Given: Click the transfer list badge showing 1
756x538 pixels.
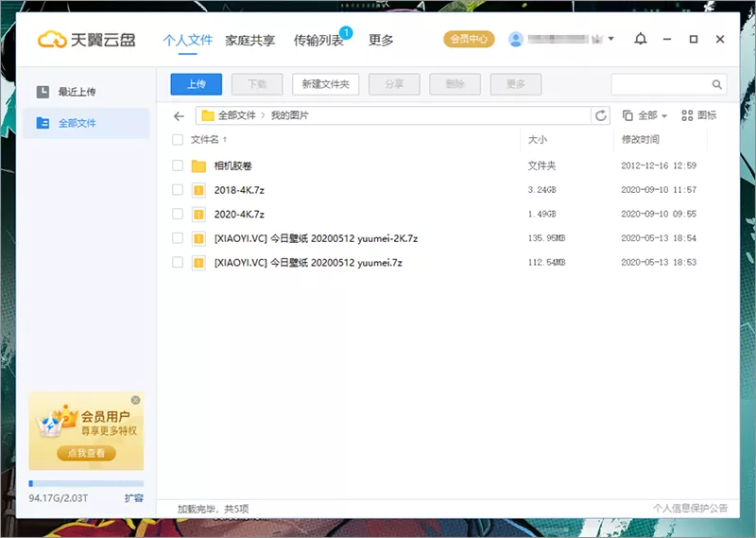Looking at the screenshot, I should click(x=346, y=32).
